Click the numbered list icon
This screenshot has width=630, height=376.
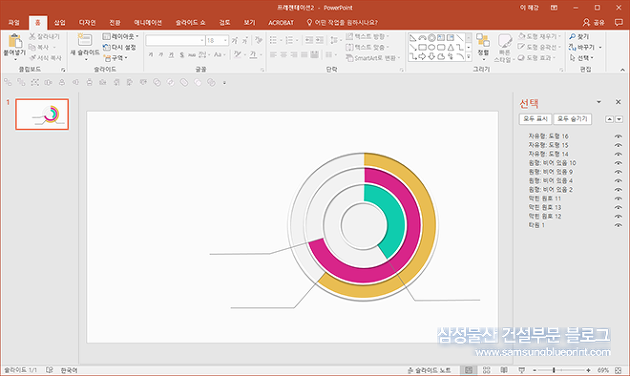coord(289,40)
